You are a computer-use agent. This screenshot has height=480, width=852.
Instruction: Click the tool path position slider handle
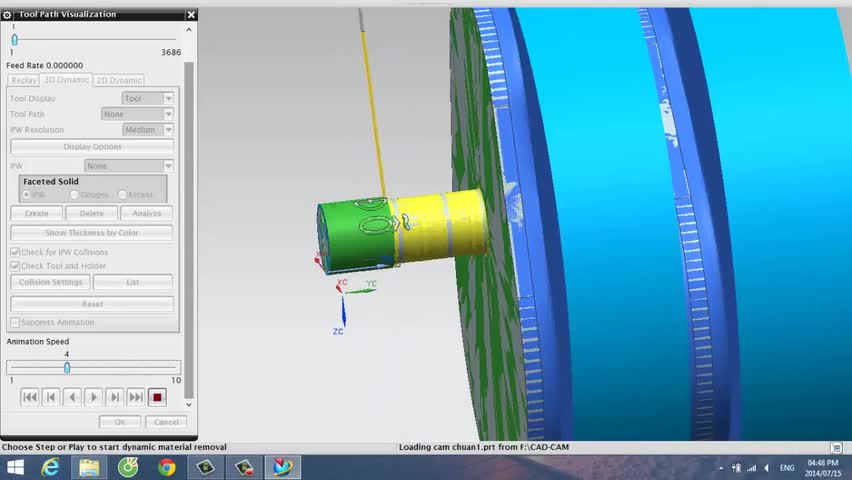(x=15, y=39)
